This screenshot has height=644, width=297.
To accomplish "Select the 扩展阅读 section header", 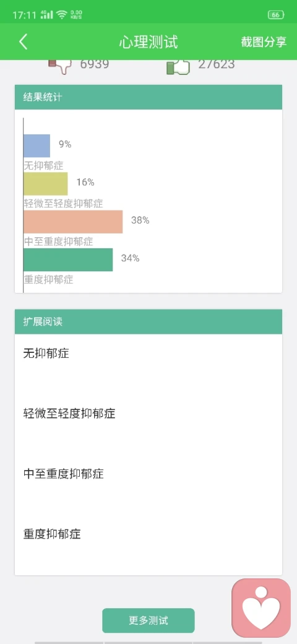I will click(x=148, y=321).
